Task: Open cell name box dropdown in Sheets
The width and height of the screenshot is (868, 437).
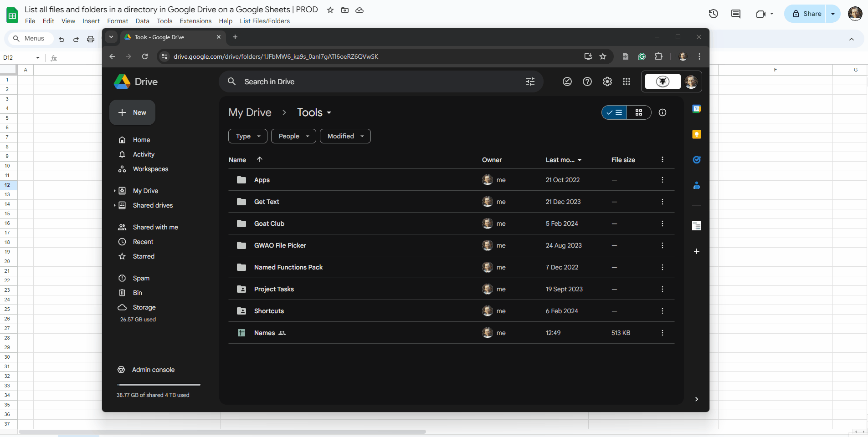Action: point(38,58)
